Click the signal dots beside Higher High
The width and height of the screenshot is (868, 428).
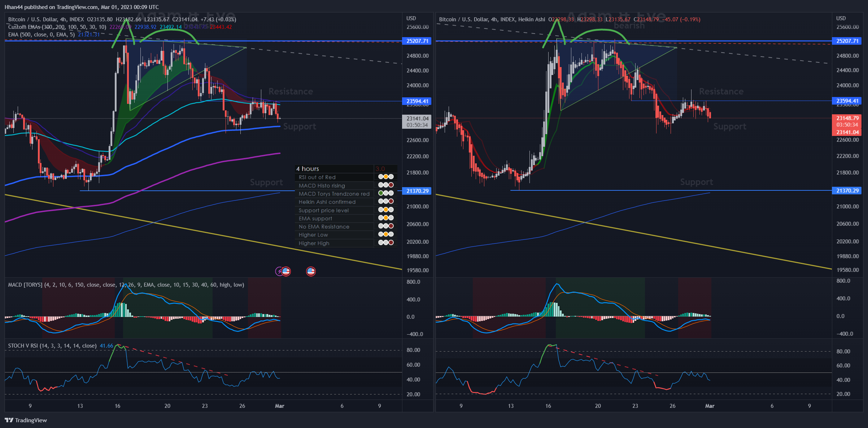click(386, 243)
